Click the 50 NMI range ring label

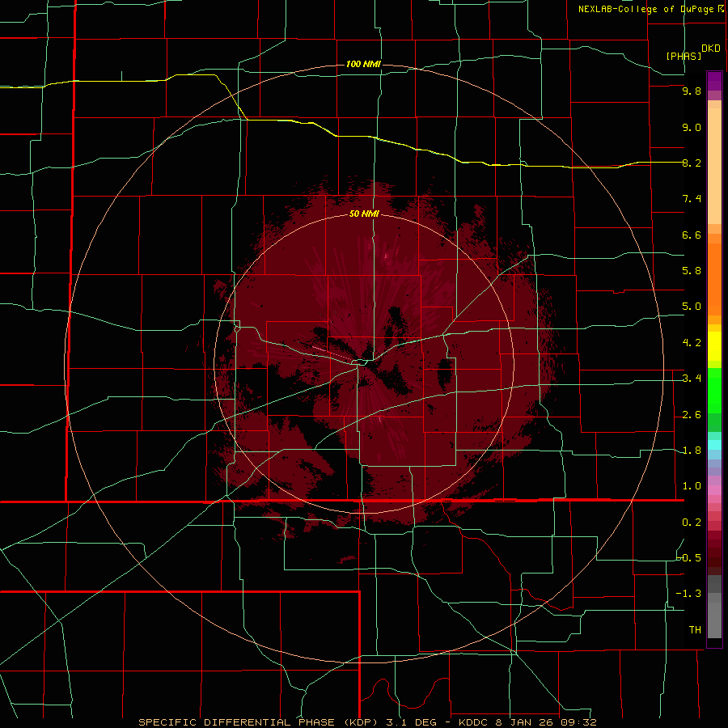(364, 214)
